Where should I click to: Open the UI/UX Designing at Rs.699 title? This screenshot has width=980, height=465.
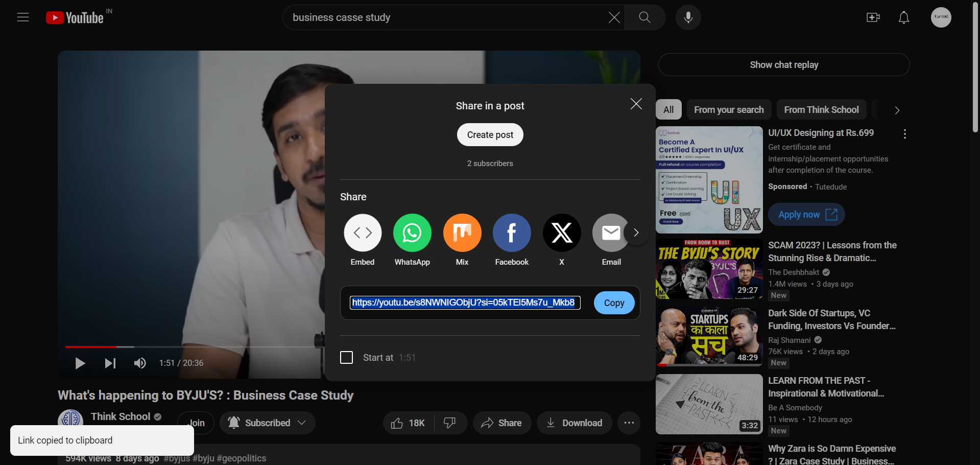821,133
